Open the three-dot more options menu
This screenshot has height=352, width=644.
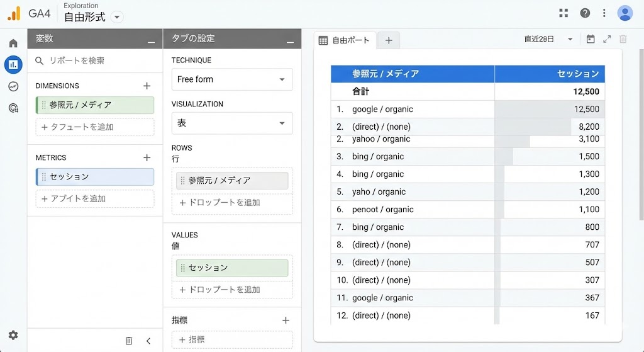(x=604, y=13)
